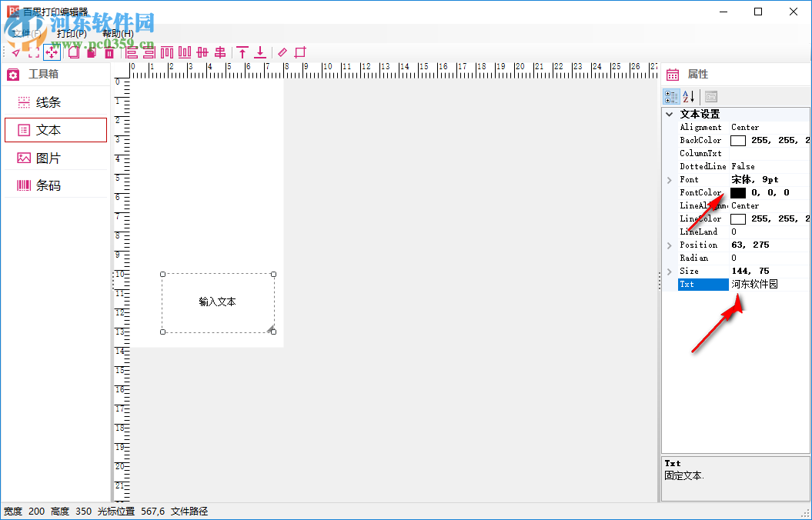Select the 条码 barcode tool
The image size is (812, 520).
click(x=55, y=185)
